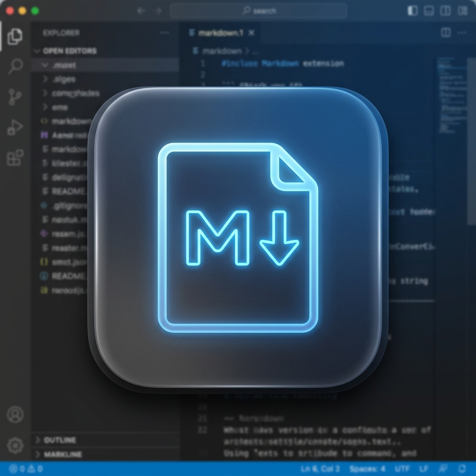Click the EXPLORER panel title
476x476 pixels.
click(x=61, y=33)
